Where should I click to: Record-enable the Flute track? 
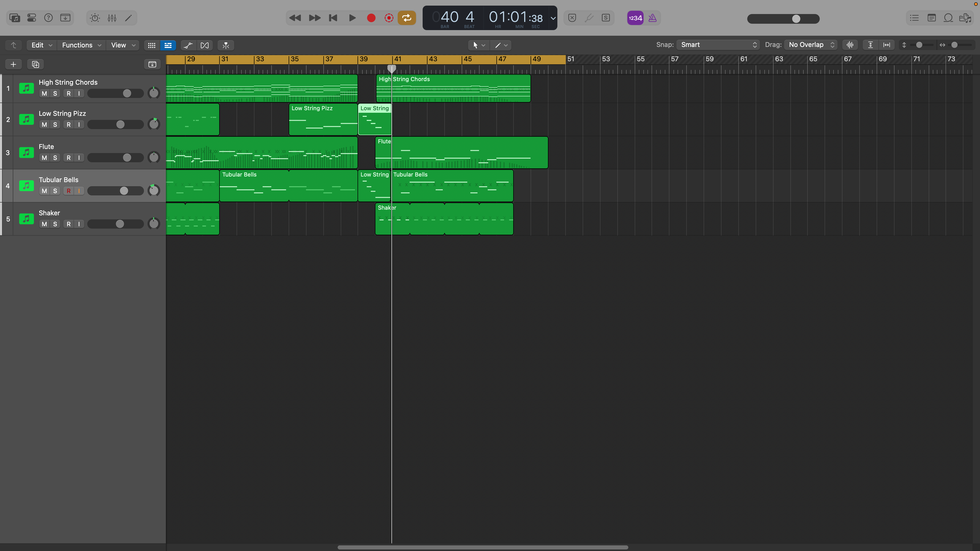click(68, 158)
